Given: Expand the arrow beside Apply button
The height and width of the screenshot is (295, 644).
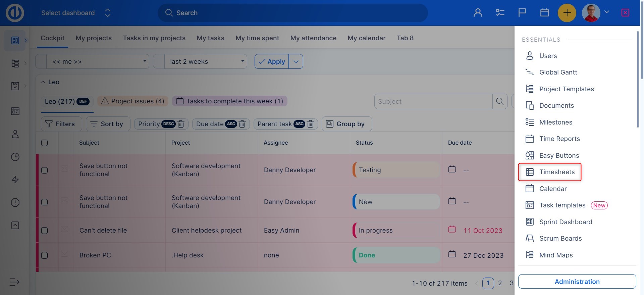Looking at the screenshot, I should (296, 62).
